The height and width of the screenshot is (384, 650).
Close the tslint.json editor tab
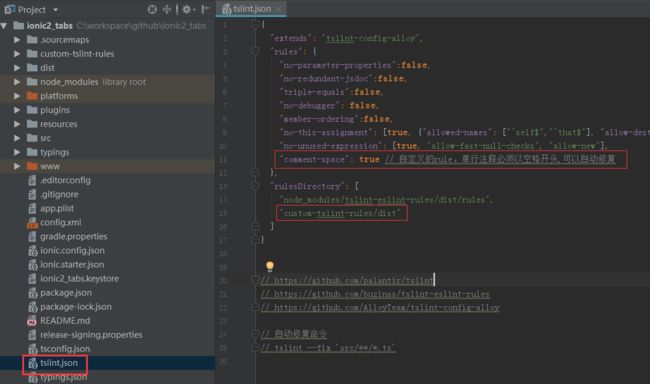coord(279,9)
